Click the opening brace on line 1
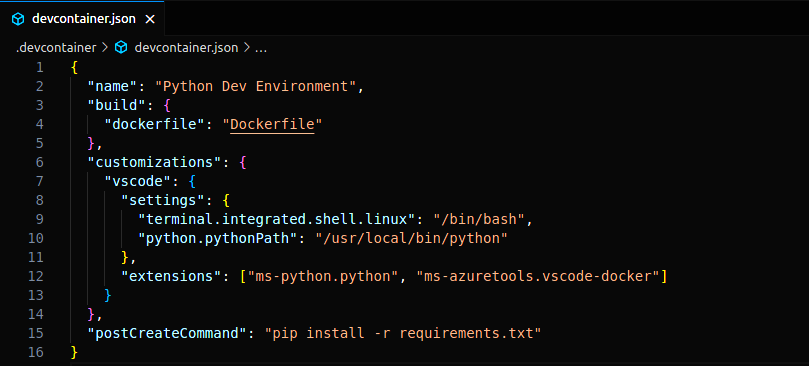This screenshot has width=809, height=366. pyautogui.click(x=74, y=67)
